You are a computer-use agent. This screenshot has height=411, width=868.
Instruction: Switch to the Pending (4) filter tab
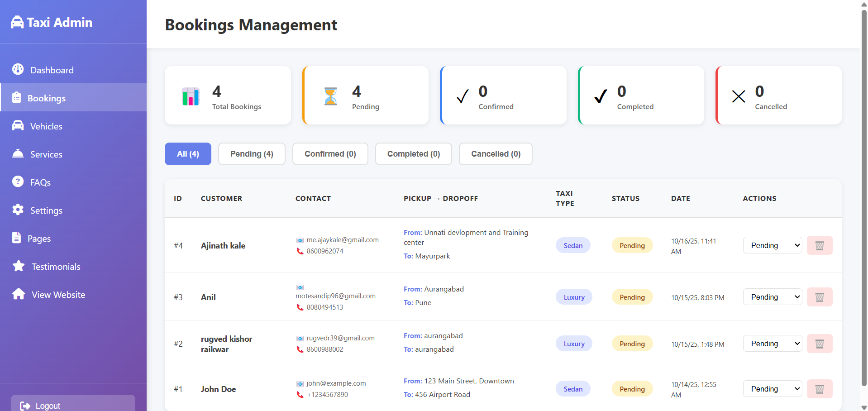pyautogui.click(x=252, y=153)
